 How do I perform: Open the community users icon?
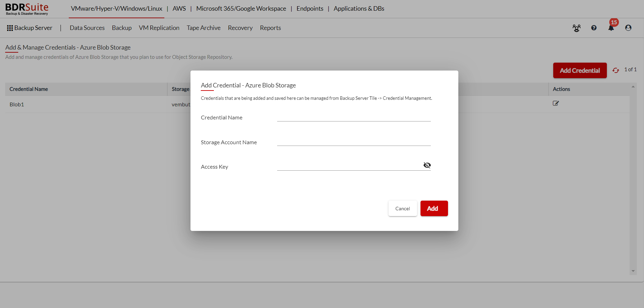point(577,28)
